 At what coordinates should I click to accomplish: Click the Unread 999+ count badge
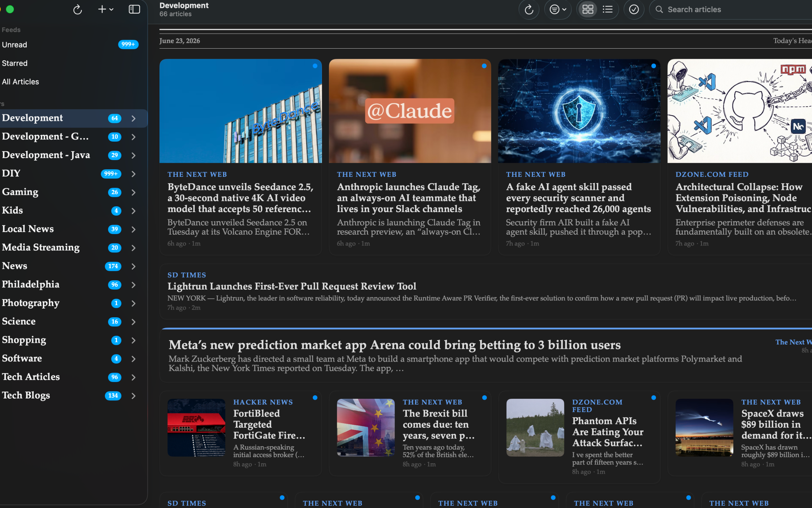click(x=128, y=44)
